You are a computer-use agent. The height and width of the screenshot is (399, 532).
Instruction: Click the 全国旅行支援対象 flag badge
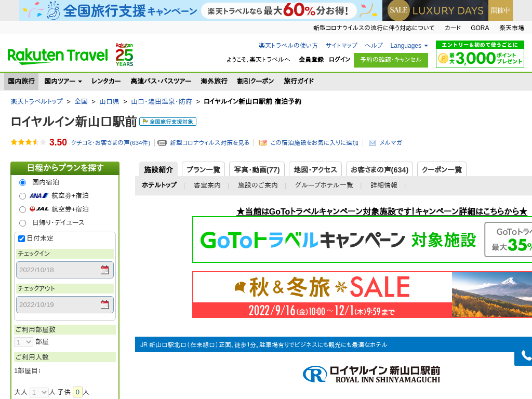[x=168, y=122]
